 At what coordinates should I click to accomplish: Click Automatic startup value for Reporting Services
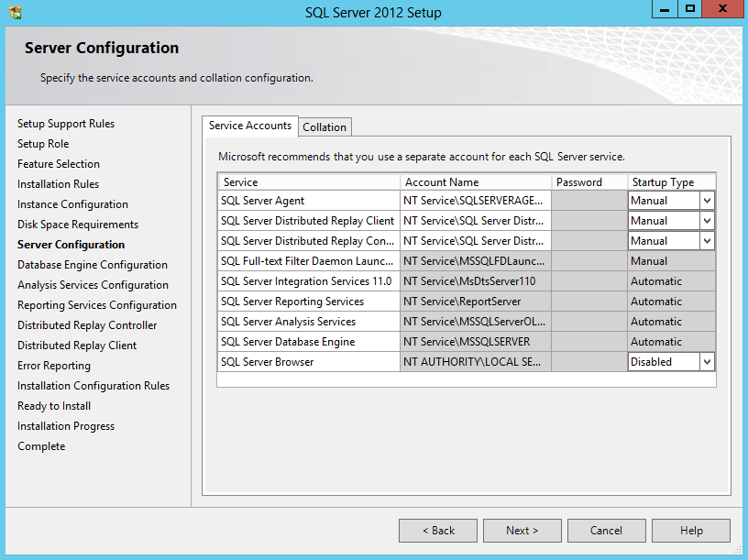tap(672, 302)
